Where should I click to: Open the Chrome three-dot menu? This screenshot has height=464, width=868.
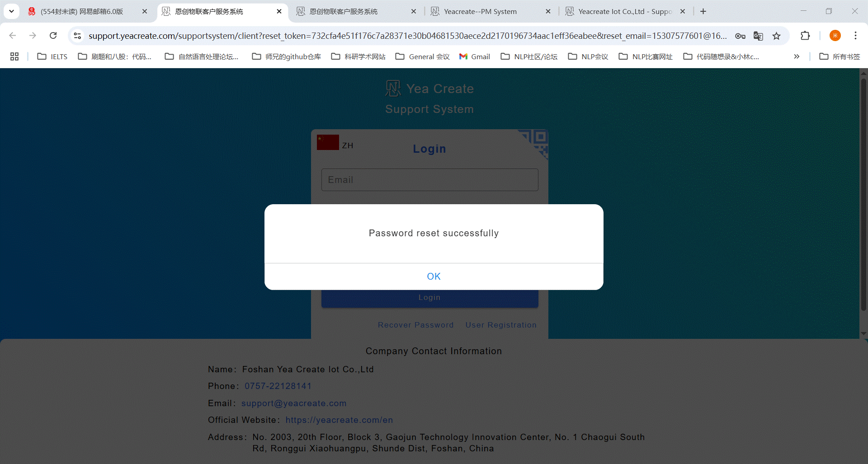click(855, 36)
